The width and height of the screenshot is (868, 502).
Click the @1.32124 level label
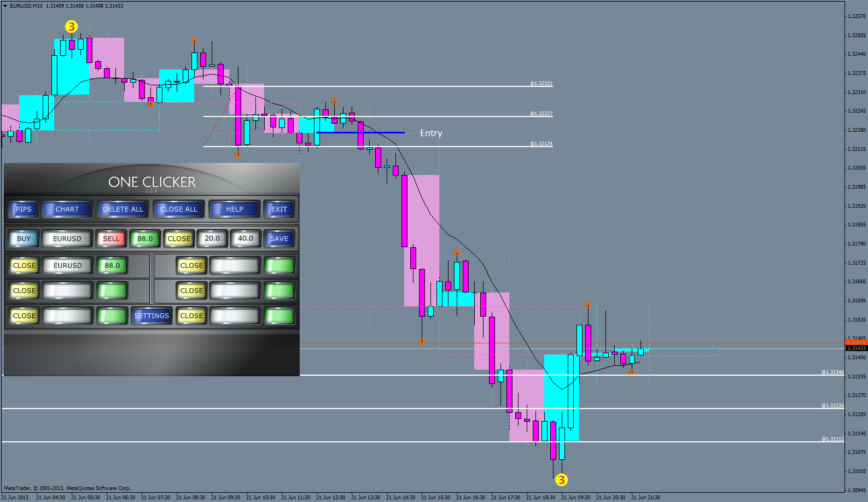click(541, 144)
